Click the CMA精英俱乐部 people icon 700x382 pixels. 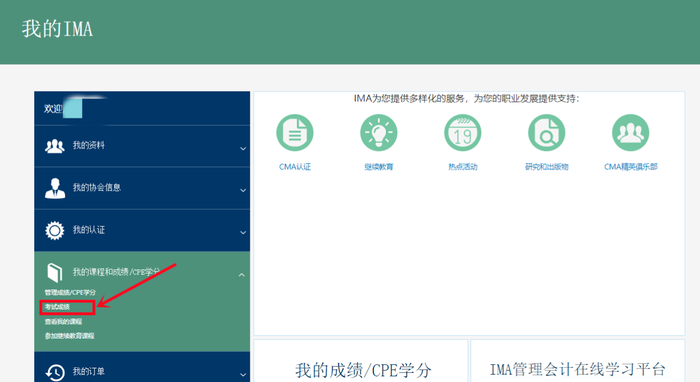click(x=630, y=133)
